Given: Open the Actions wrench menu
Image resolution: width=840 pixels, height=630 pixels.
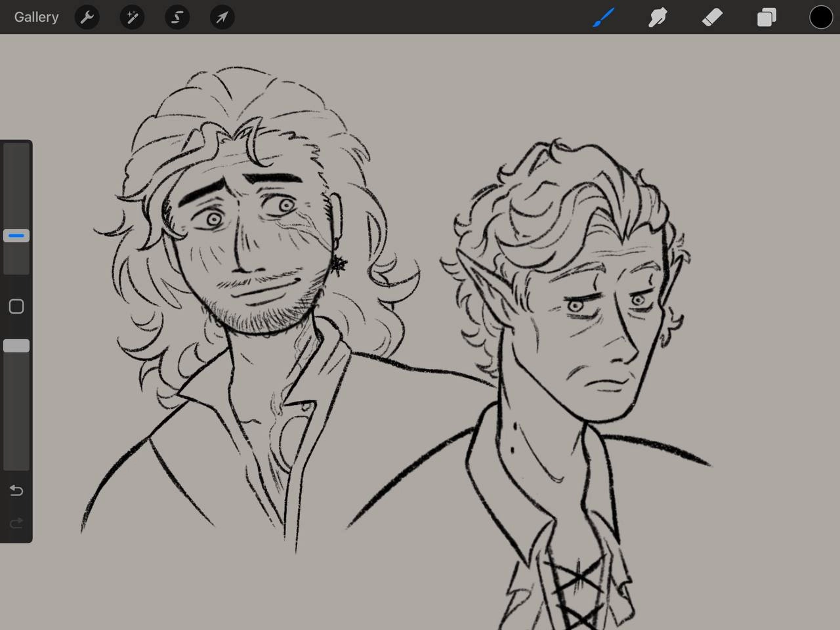Looking at the screenshot, I should point(87,17).
